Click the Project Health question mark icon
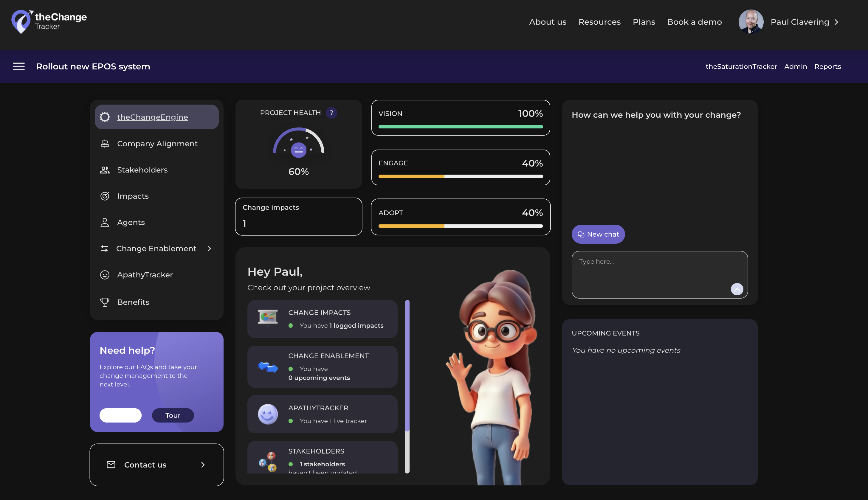The image size is (868, 500). [331, 113]
